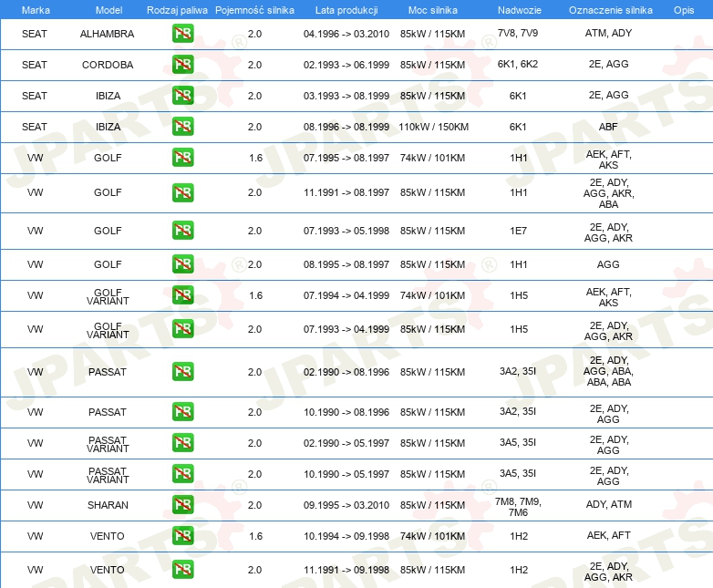Click 02.1990 -> 05.1997 production years
Screen dimensions: 713x588
346,443
